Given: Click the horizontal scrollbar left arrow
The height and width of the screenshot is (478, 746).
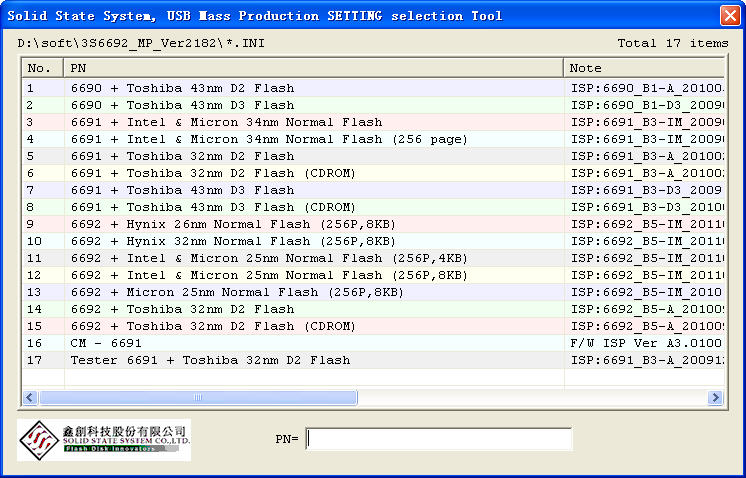Looking at the screenshot, I should [30, 398].
